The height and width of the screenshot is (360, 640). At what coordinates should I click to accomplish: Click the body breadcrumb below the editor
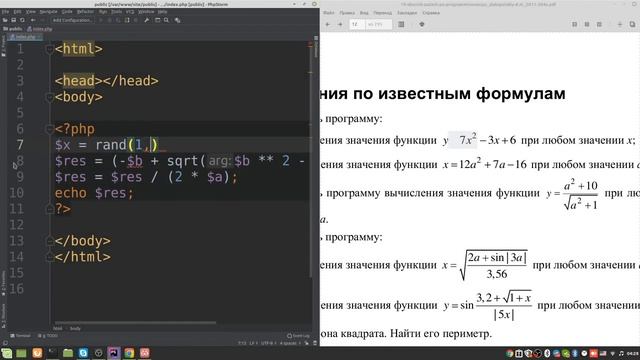click(x=75, y=328)
